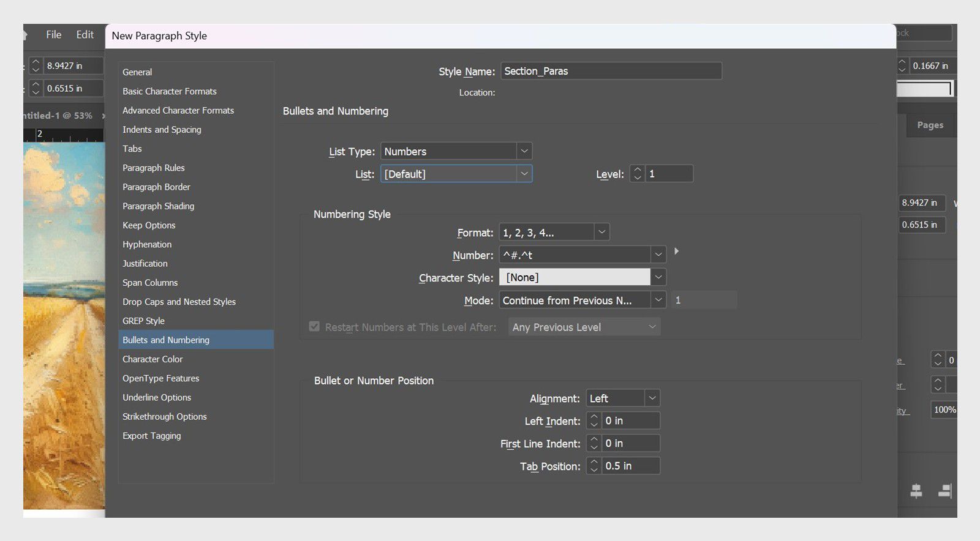Click the Style Name text field
This screenshot has width=980, height=541.
pyautogui.click(x=611, y=71)
